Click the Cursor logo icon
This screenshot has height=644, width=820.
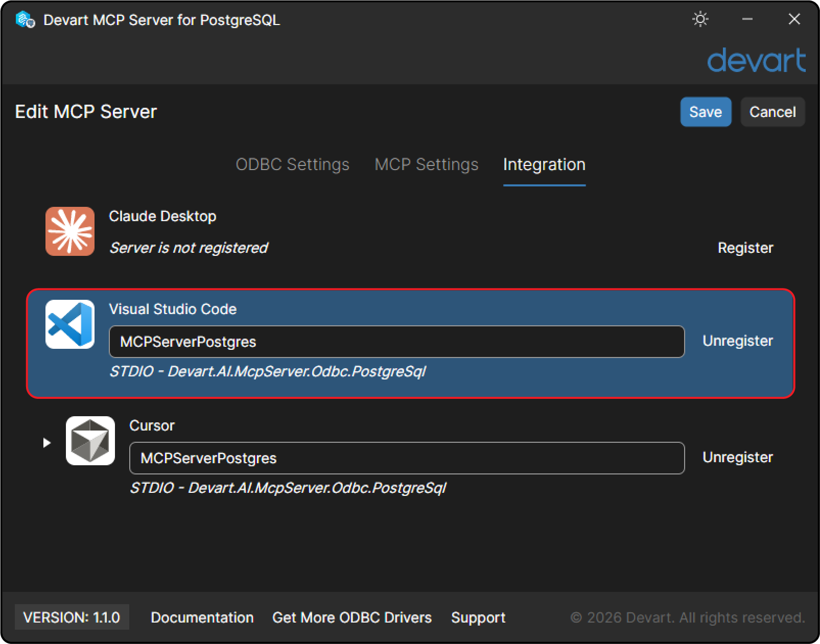[x=90, y=441]
